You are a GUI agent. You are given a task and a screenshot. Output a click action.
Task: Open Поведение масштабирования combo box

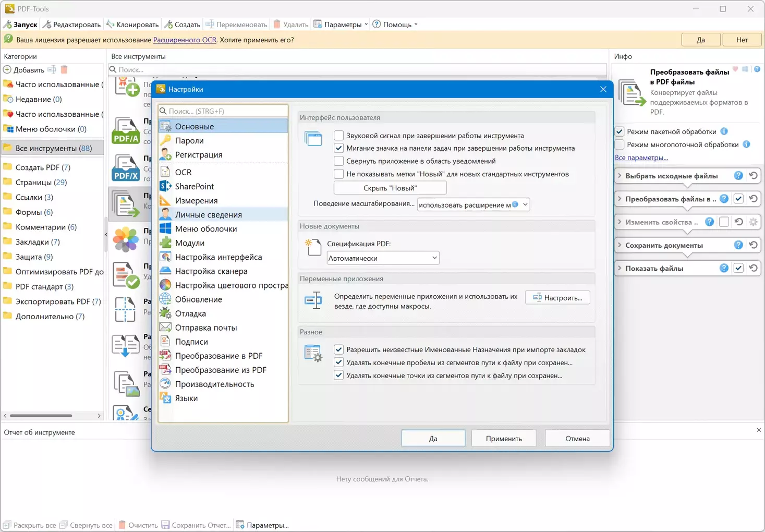click(473, 205)
